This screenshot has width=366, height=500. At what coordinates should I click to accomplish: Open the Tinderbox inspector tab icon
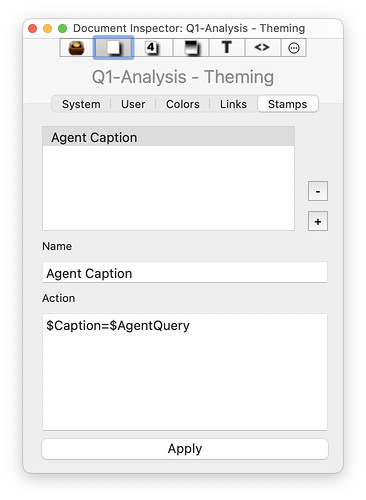(x=77, y=48)
